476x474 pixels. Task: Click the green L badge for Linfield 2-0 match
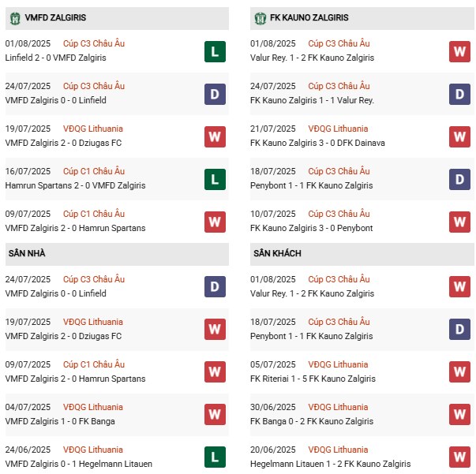[214, 52]
